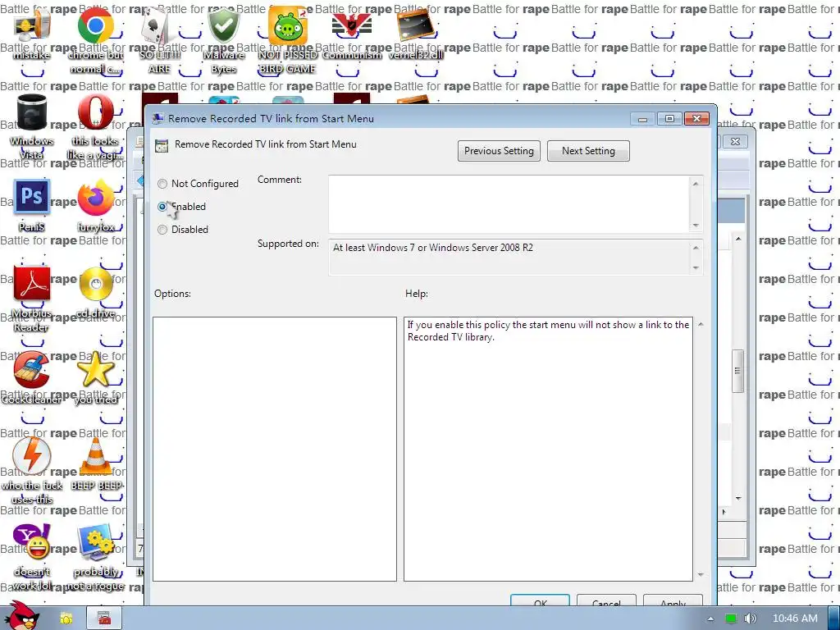Screen dimensions: 840x630
Task: Click the policy setting icon beside the heading
Action: pos(162,146)
